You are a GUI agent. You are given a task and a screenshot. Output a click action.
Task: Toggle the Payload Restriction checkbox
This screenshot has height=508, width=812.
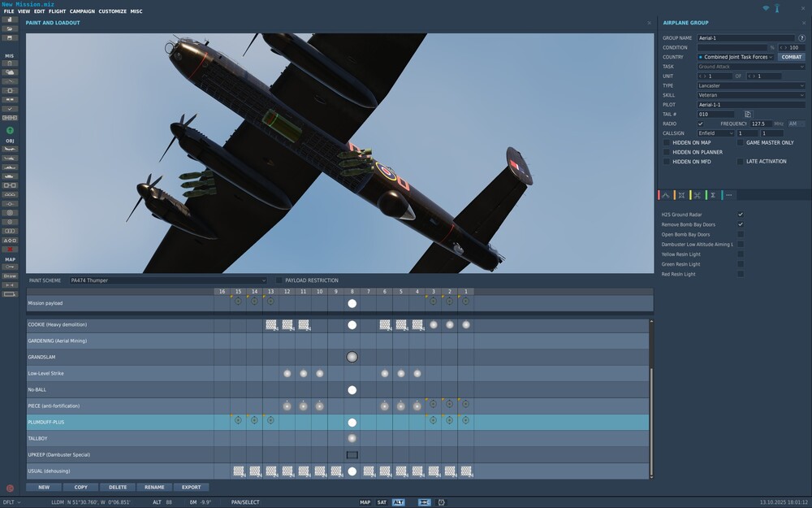[279, 280]
